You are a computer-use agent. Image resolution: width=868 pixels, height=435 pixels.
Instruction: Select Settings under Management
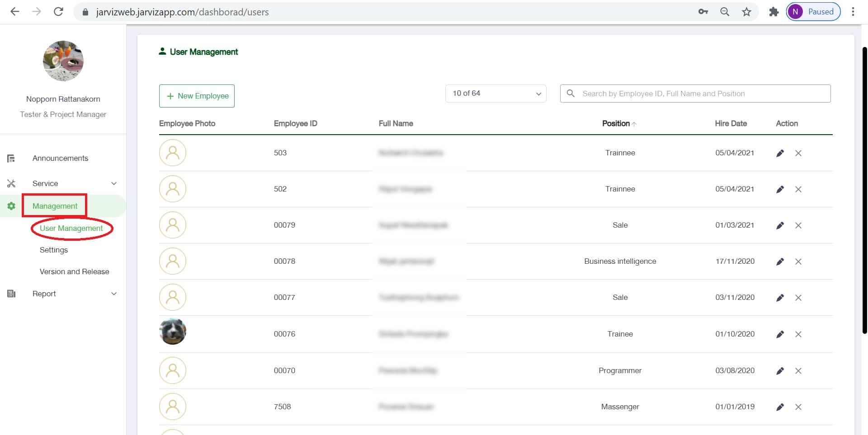[54, 250]
